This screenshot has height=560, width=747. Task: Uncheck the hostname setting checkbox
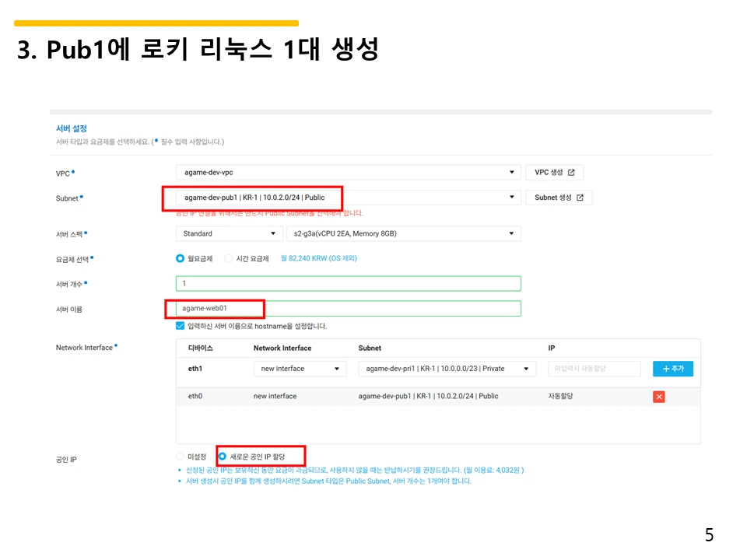point(181,325)
